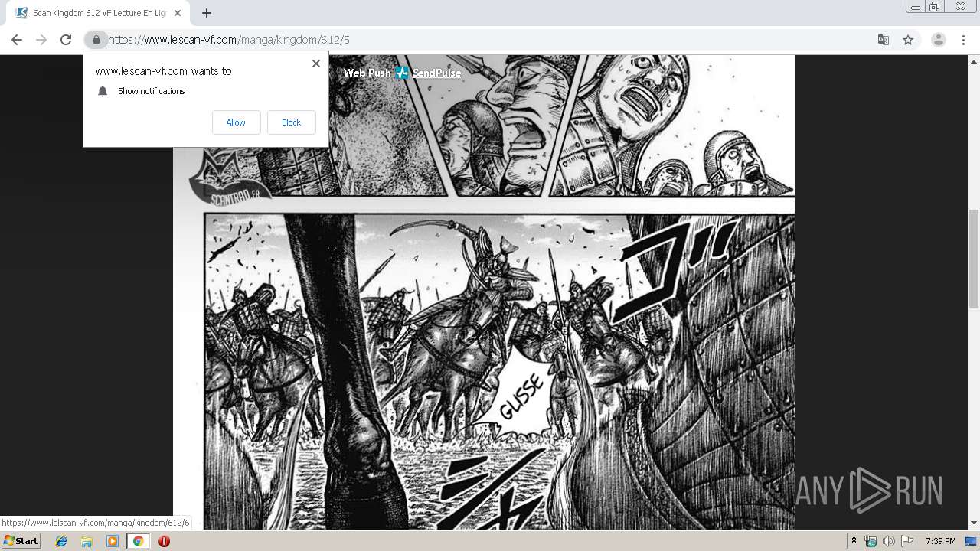Click the 7:39 PM taskbar clock
This screenshot has height=551, width=980.
(940, 541)
